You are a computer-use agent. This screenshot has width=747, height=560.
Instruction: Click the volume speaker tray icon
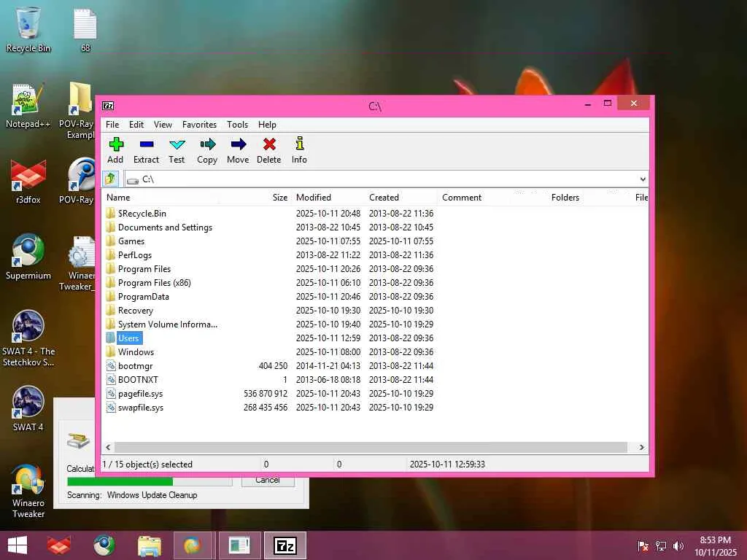coord(678,545)
